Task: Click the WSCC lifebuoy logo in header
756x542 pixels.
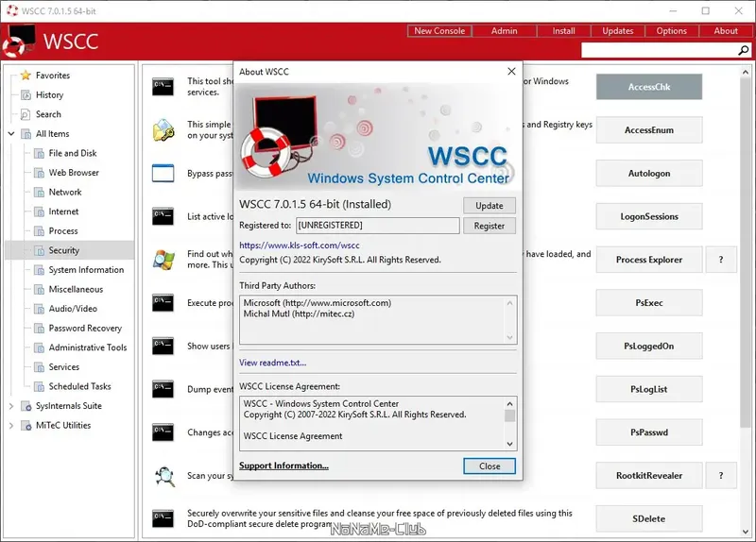Action: 18,41
